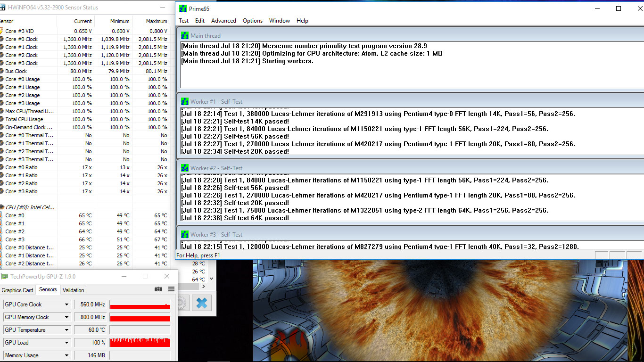The width and height of the screenshot is (644, 362).
Task: Click the Worker #2 Self-Test window icon
Action: (x=185, y=168)
